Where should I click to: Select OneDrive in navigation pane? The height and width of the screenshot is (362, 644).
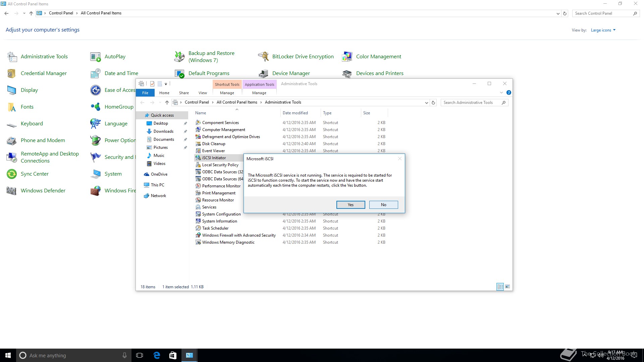[159, 174]
